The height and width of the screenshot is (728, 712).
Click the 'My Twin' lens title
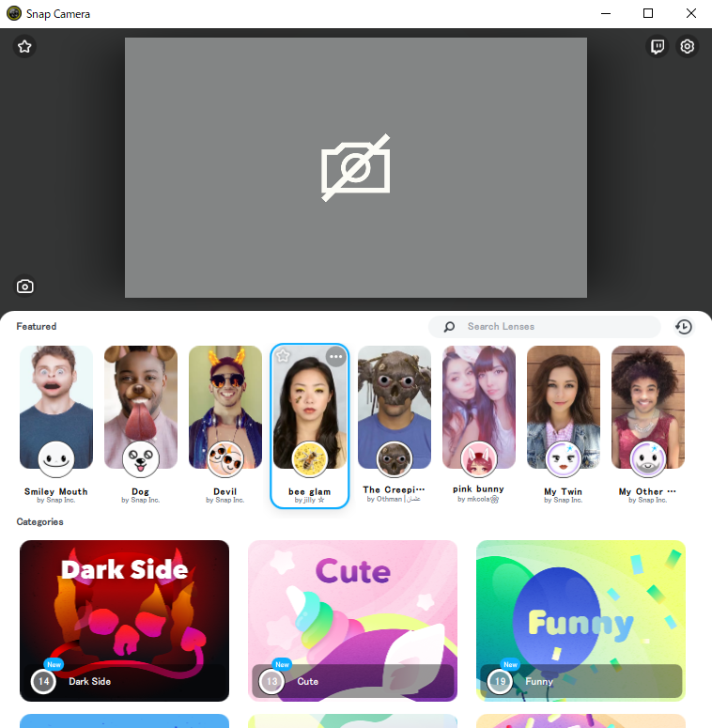click(x=563, y=491)
